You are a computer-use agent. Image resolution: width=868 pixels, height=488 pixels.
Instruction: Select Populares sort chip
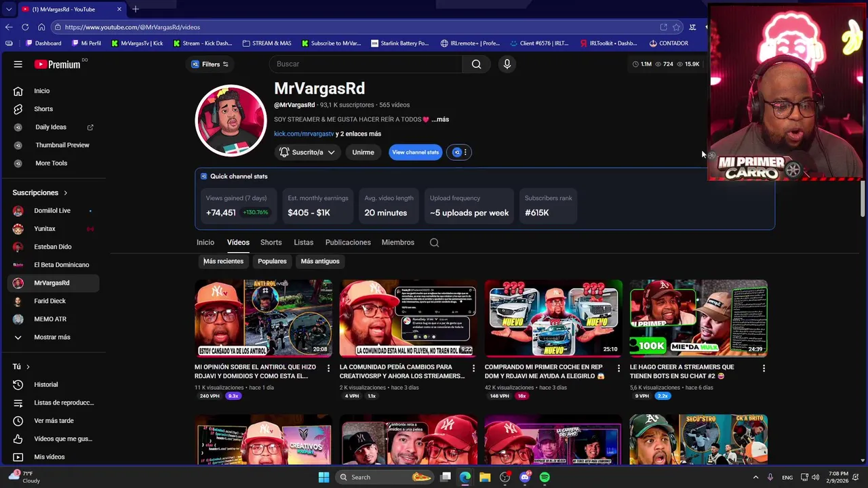[272, 261]
